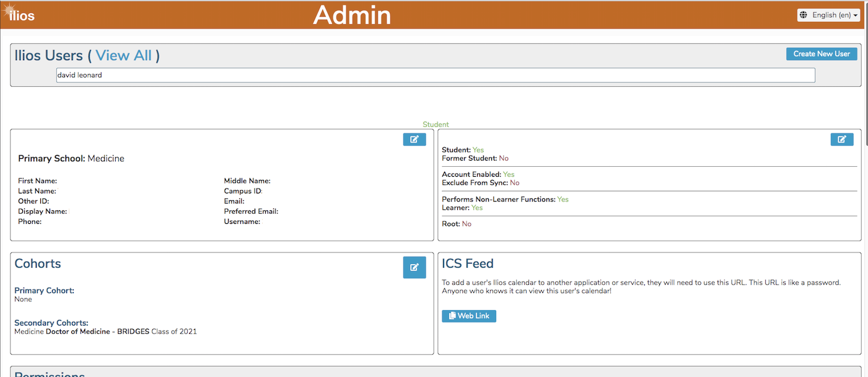
Task: Click the Student label above the panels
Action: 436,125
